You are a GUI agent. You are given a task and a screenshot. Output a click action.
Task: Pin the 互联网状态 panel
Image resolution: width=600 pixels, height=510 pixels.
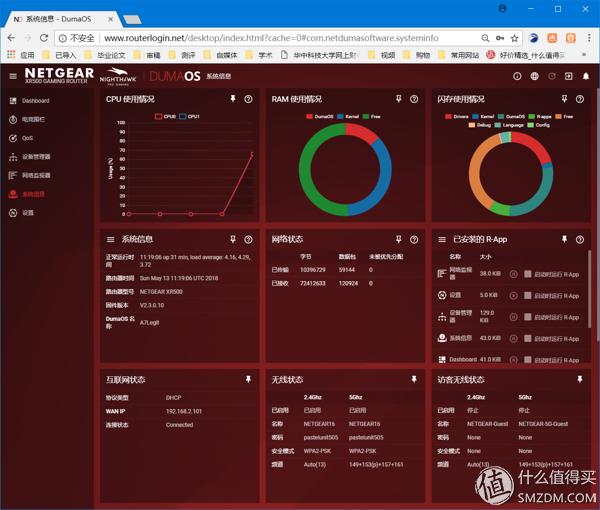click(x=248, y=379)
